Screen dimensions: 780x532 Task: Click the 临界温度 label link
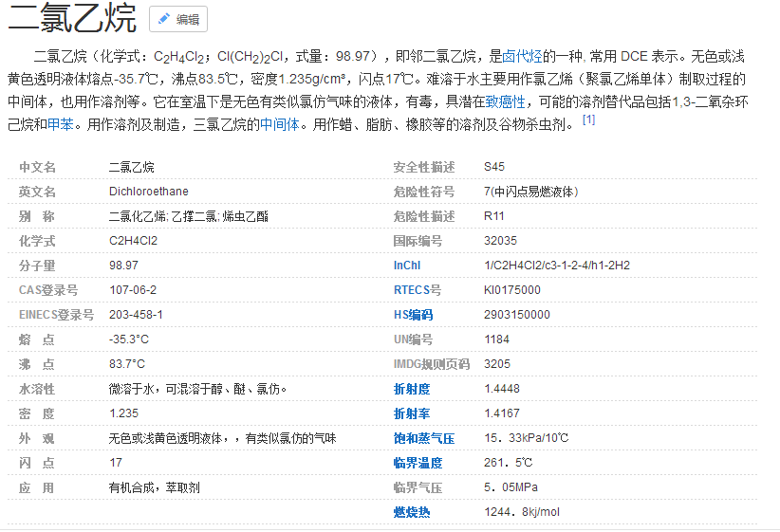[418, 463]
